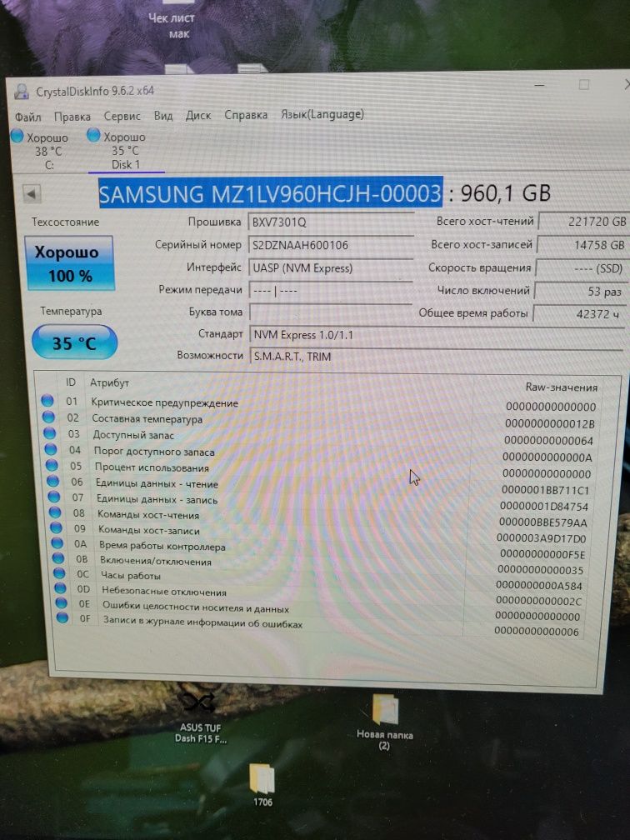This screenshot has width=630, height=840.
Task: Open the Файл menu
Action: coord(27,117)
